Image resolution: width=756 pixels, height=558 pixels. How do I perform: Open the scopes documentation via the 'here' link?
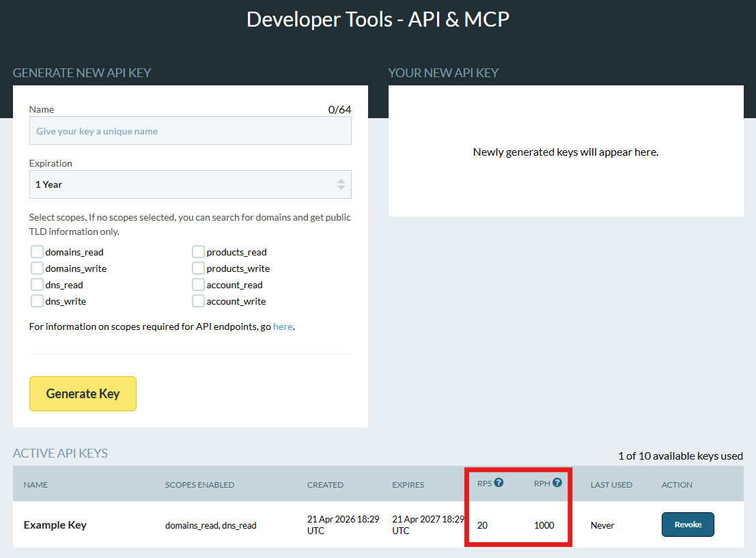coord(283,326)
